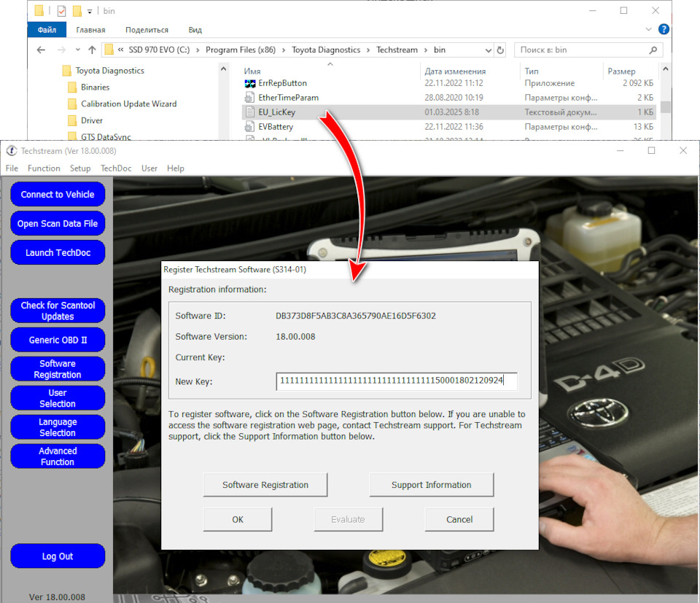Open address bar history dropdown
Image resolution: width=700 pixels, height=603 pixels.
click(489, 50)
